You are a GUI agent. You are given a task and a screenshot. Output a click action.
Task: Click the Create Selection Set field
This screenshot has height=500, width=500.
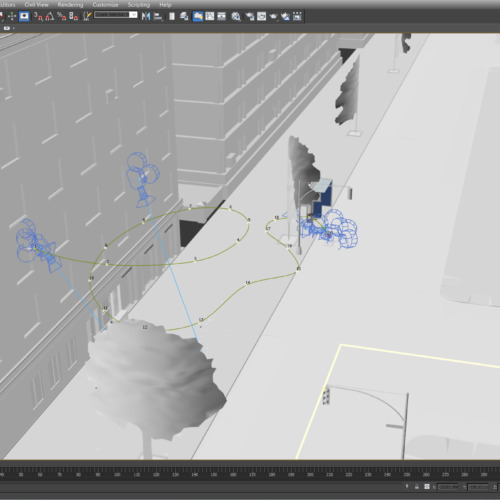click(x=112, y=15)
